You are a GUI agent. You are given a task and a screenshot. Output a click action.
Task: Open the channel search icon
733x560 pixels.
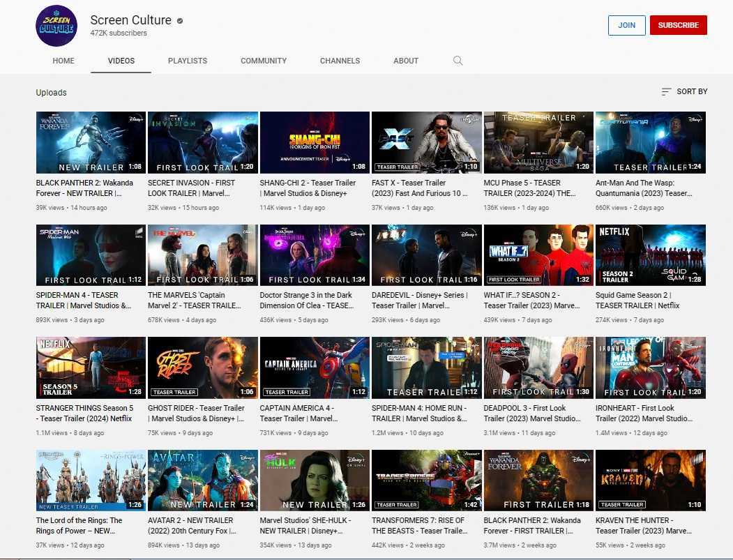pyautogui.click(x=458, y=61)
